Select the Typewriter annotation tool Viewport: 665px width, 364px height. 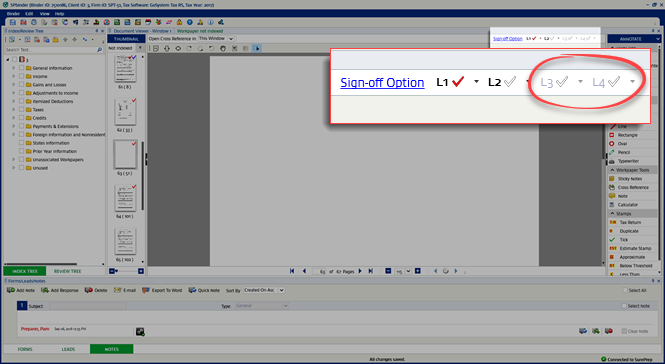(628, 161)
